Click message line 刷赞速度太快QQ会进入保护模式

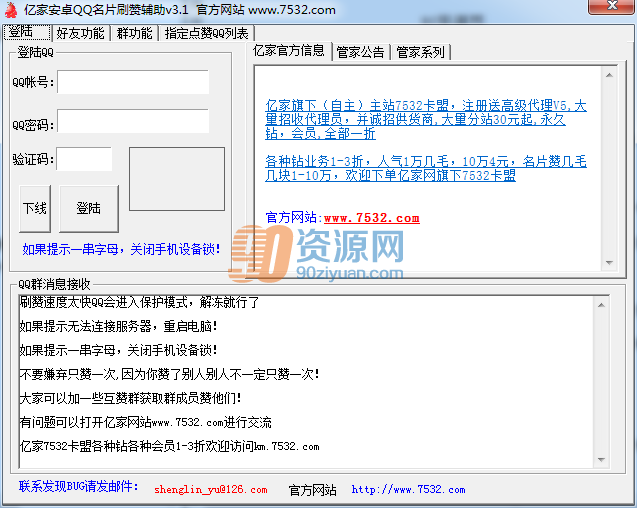139,302
